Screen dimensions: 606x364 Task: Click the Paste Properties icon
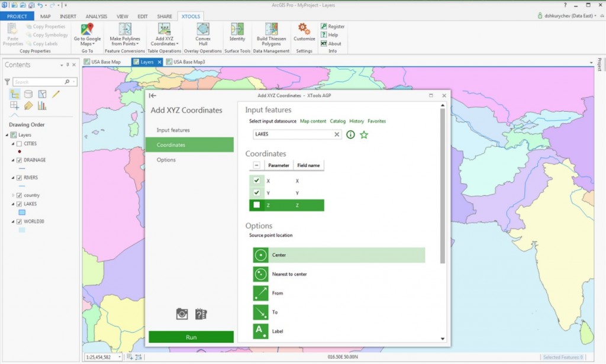12,30
